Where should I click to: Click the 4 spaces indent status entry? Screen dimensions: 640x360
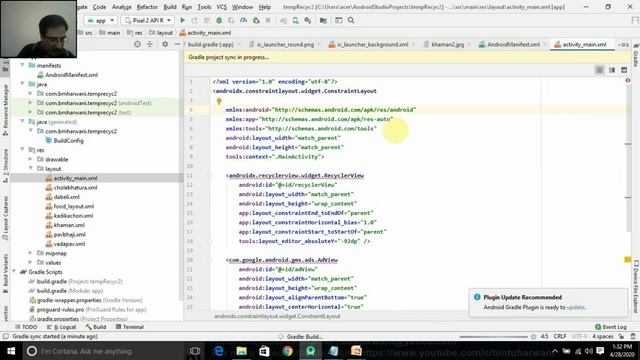pos(602,336)
